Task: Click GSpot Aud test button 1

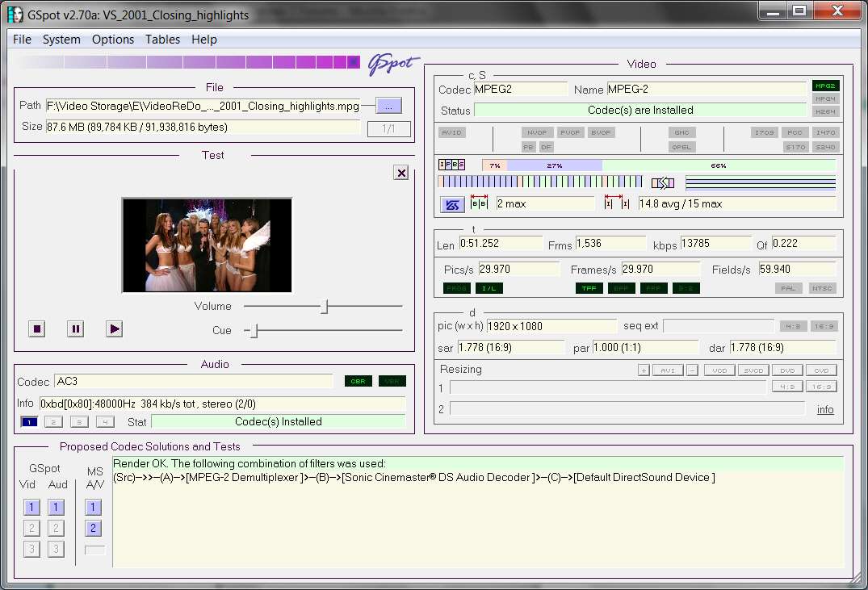Action: (56, 507)
